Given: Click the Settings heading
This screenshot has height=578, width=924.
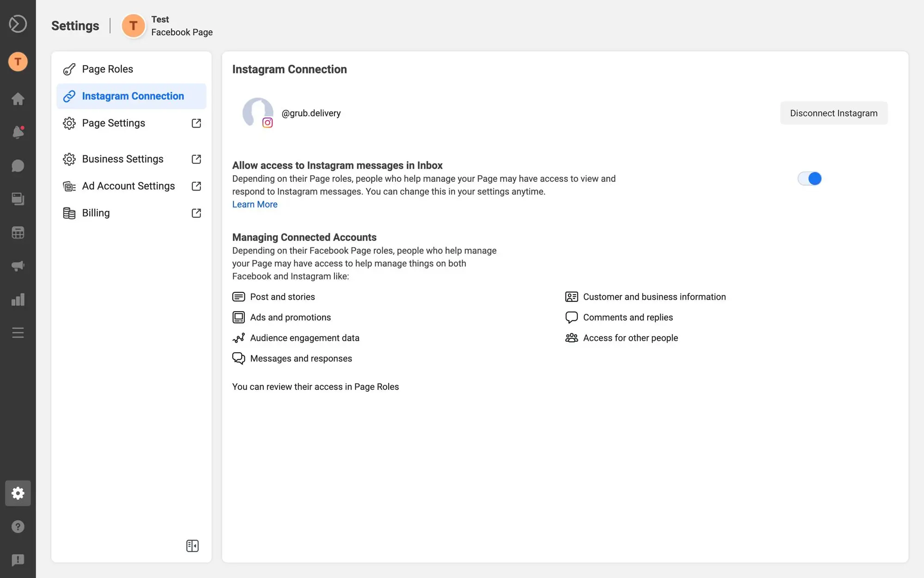Looking at the screenshot, I should click(75, 26).
